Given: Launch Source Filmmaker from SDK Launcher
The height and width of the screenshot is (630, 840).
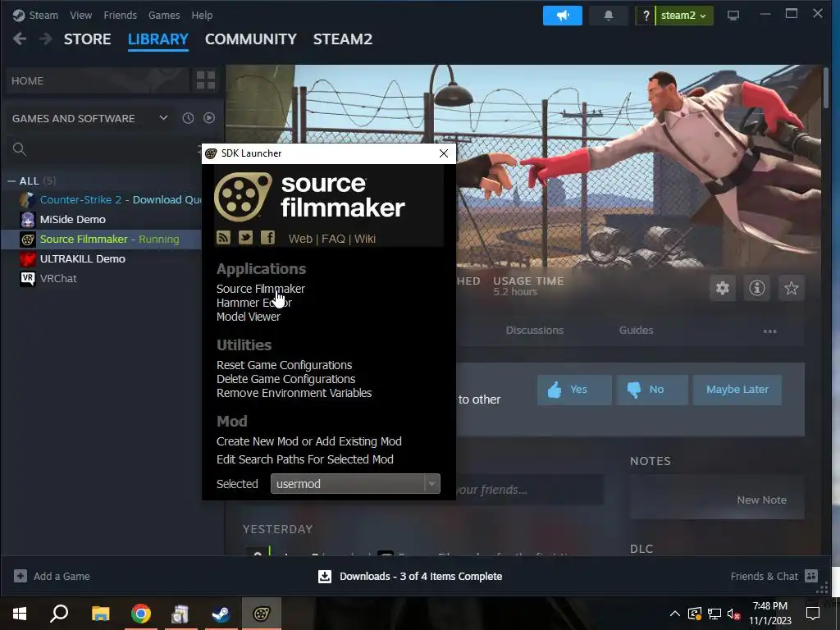Looking at the screenshot, I should (x=260, y=289).
